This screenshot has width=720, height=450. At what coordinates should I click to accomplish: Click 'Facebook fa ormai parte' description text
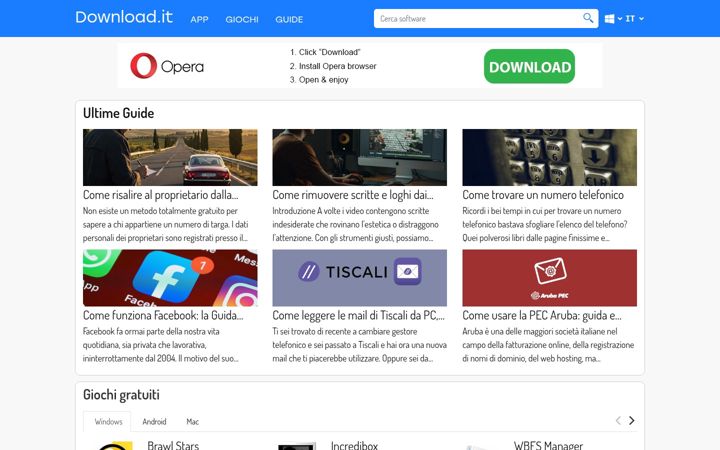coord(161,345)
